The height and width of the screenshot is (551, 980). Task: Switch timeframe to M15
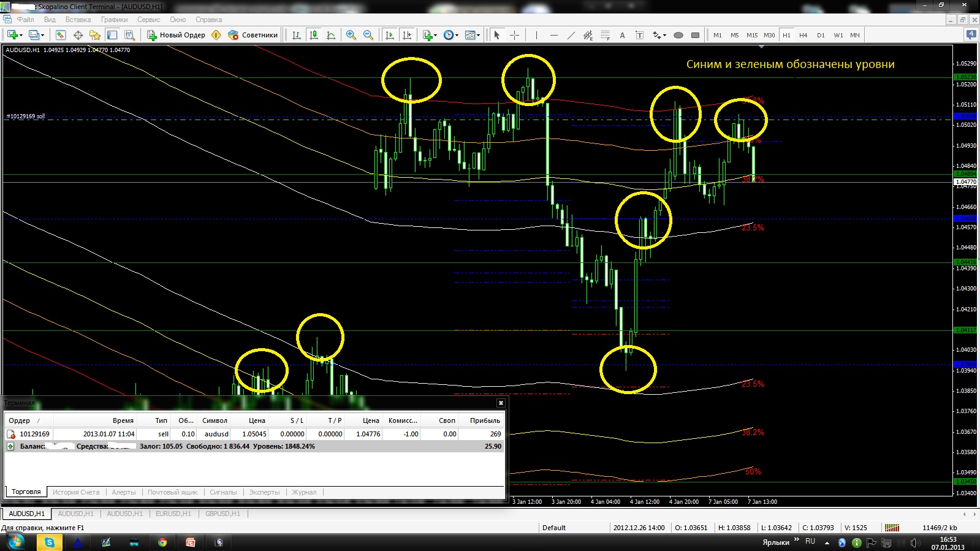(x=752, y=35)
